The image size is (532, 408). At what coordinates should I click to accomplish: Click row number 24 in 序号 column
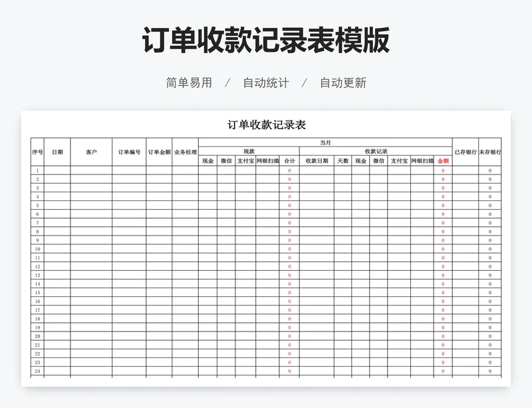point(37,371)
